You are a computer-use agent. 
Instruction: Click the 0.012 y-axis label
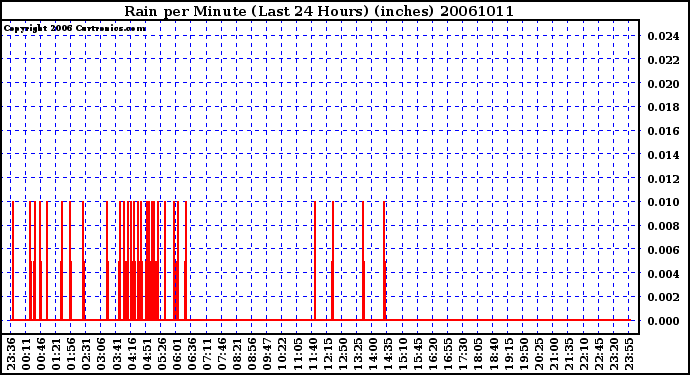[663, 179]
